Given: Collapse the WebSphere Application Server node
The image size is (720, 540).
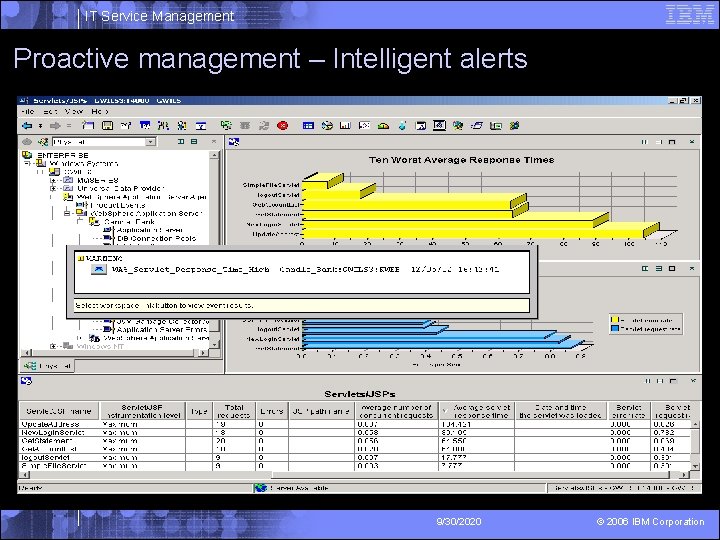Looking at the screenshot, I should coord(67,213).
